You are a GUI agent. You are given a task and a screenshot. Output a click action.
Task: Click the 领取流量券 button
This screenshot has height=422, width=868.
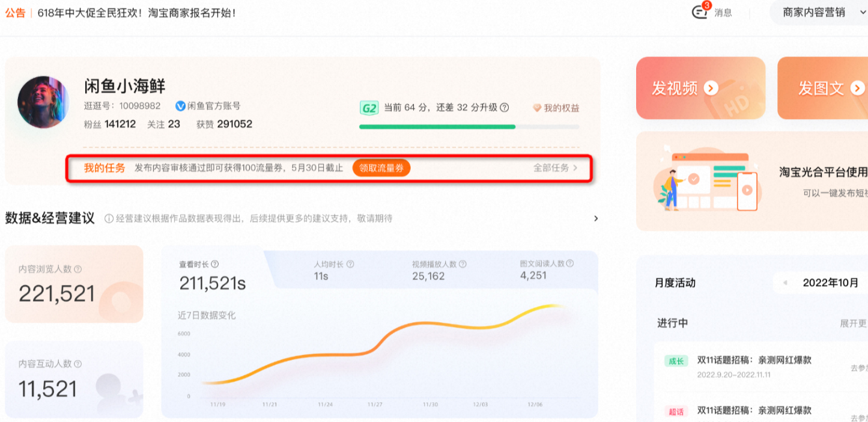pyautogui.click(x=381, y=168)
